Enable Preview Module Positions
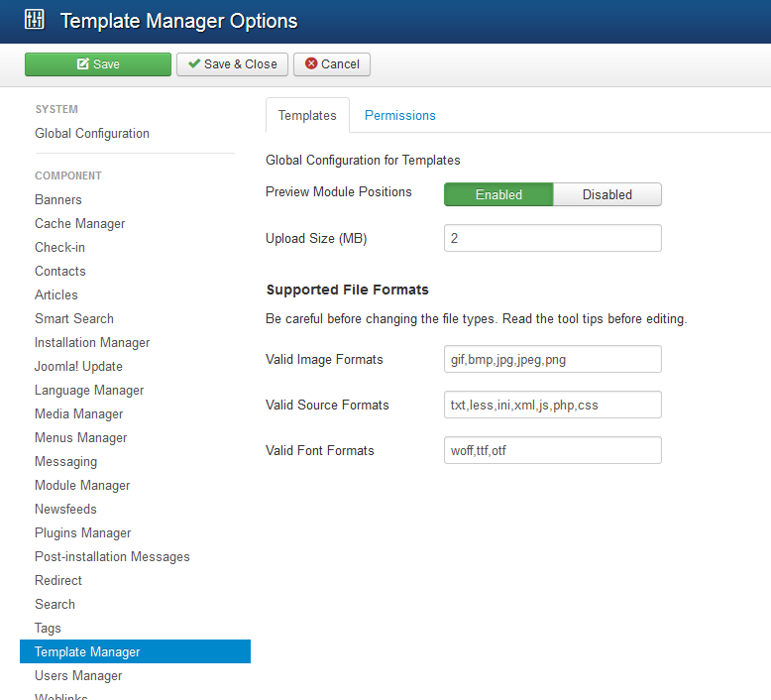 pos(497,194)
